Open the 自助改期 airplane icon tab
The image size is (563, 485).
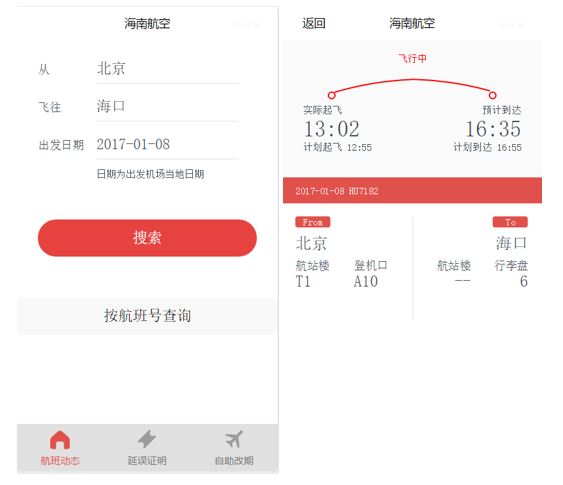click(x=234, y=448)
